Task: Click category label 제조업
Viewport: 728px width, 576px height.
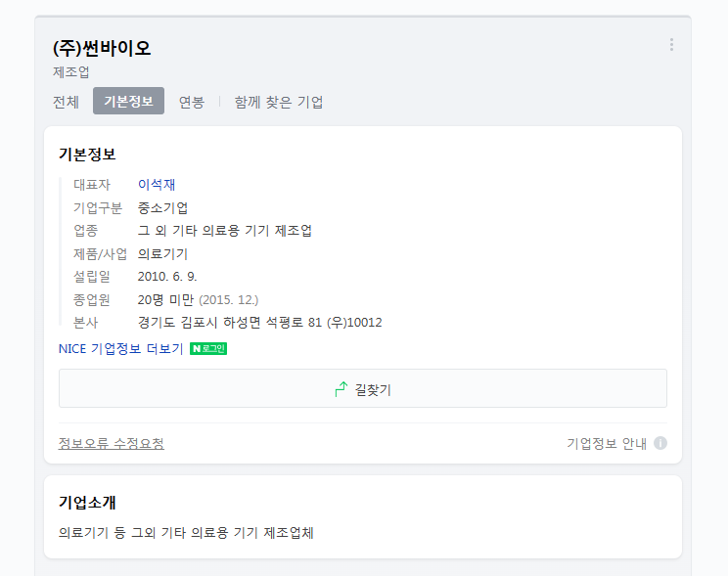Action: [x=71, y=72]
